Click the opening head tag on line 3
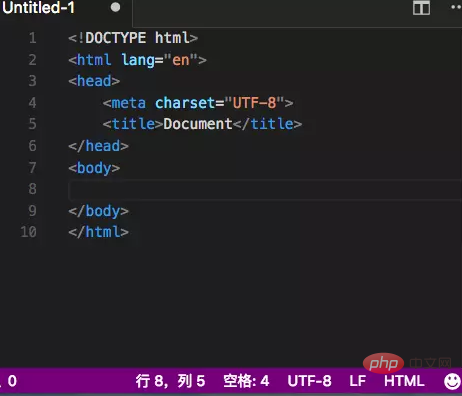Image resolution: width=462 pixels, height=396 pixels. (94, 81)
